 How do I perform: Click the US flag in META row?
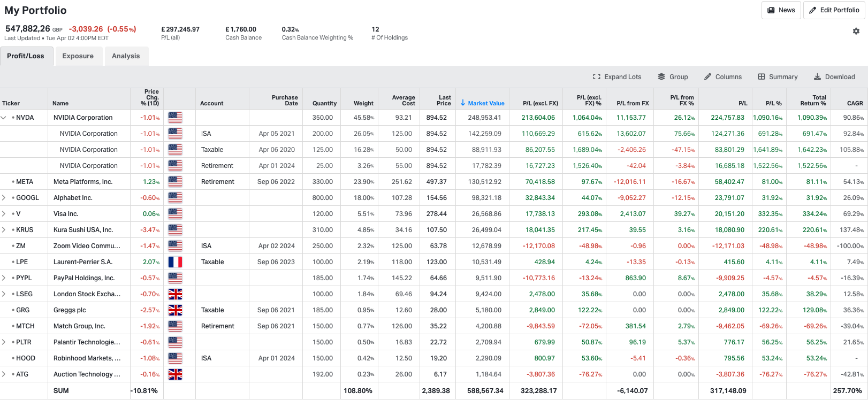[x=175, y=182]
